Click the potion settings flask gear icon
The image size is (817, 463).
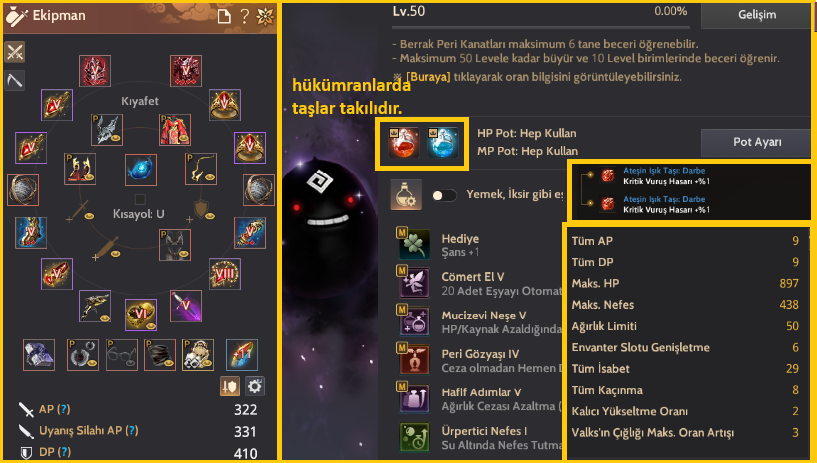406,195
